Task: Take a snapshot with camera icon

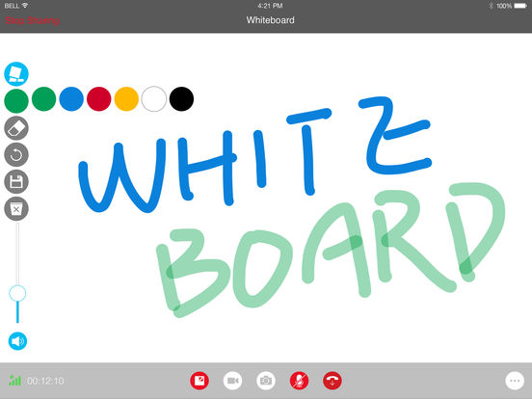Action: tap(266, 381)
